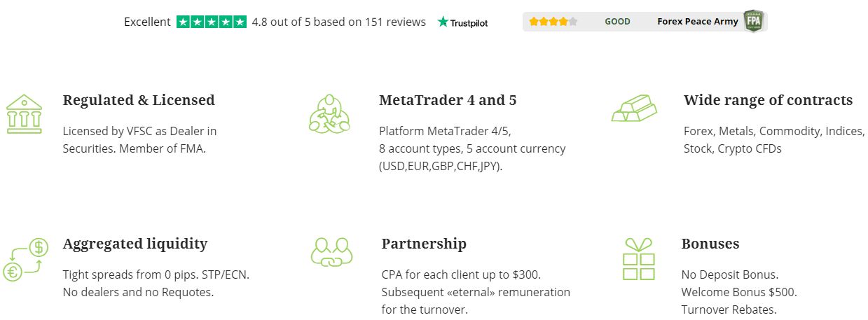The image size is (868, 320).
Task: Click the Forex Peace Army FPA badge
Action: point(753,22)
